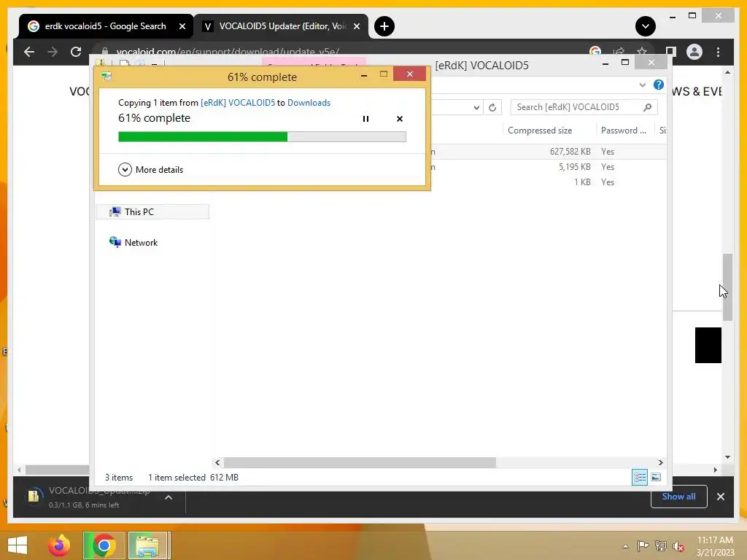Pause the file copy operation
747x560 pixels.
pyautogui.click(x=365, y=119)
